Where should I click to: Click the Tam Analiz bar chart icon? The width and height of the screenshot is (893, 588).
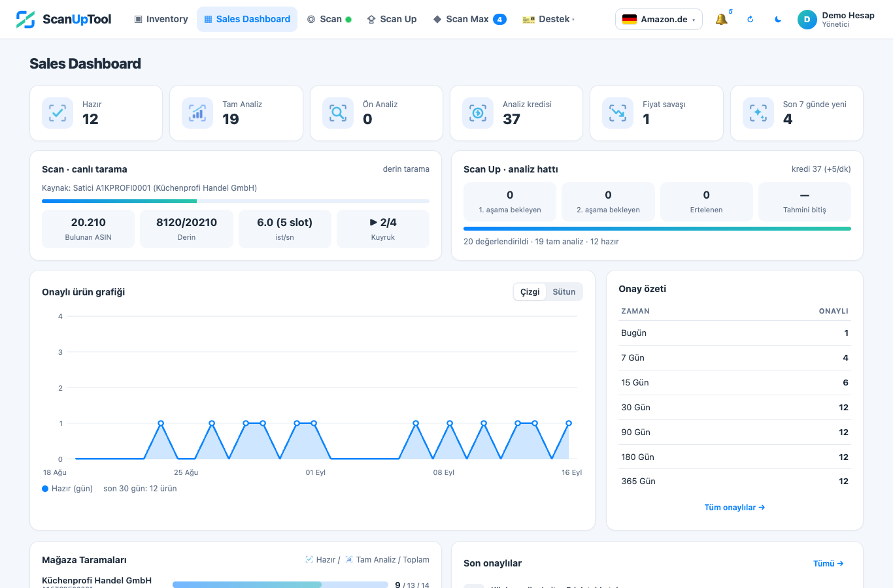[197, 113]
